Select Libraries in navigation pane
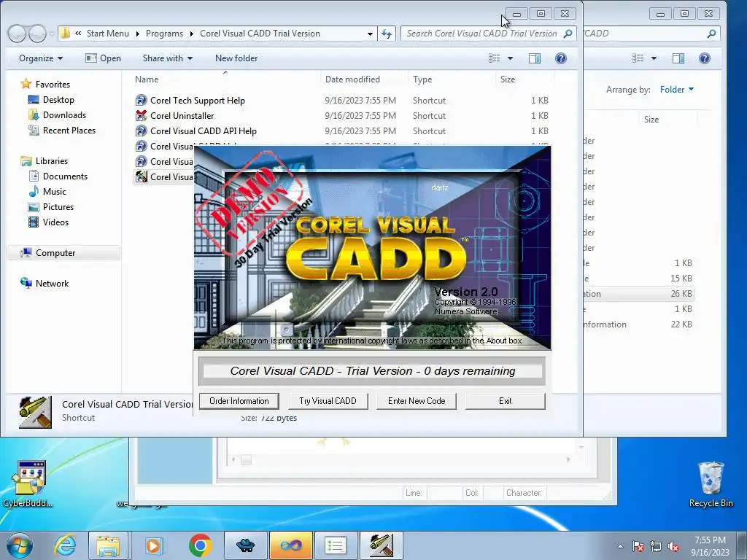The height and width of the screenshot is (560, 747). (52, 161)
